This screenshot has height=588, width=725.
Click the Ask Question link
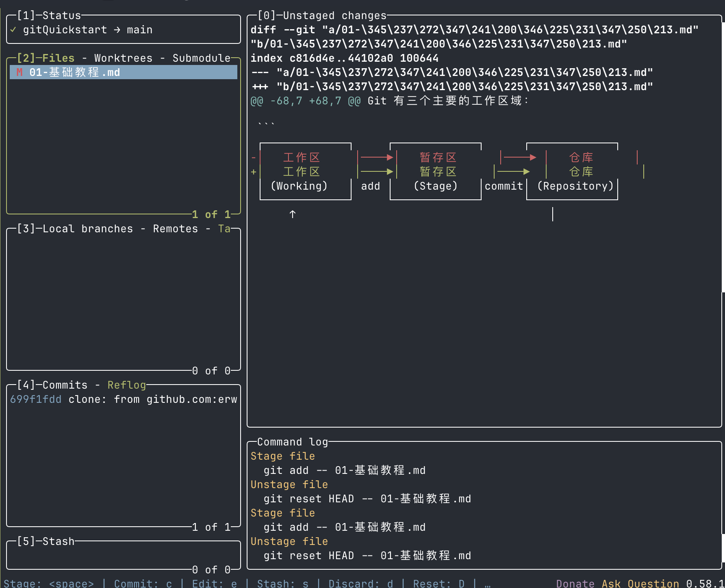pyautogui.click(x=640, y=584)
